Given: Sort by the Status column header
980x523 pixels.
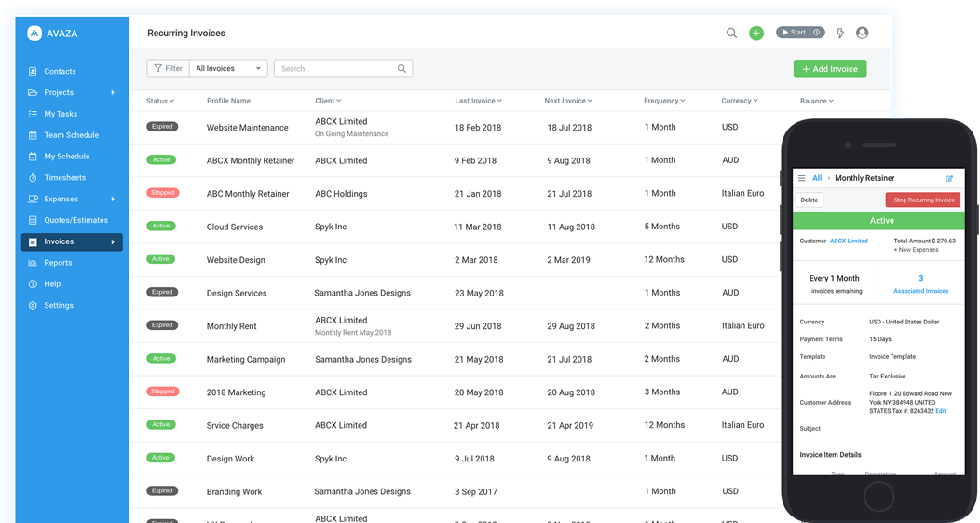Looking at the screenshot, I should click(x=160, y=101).
